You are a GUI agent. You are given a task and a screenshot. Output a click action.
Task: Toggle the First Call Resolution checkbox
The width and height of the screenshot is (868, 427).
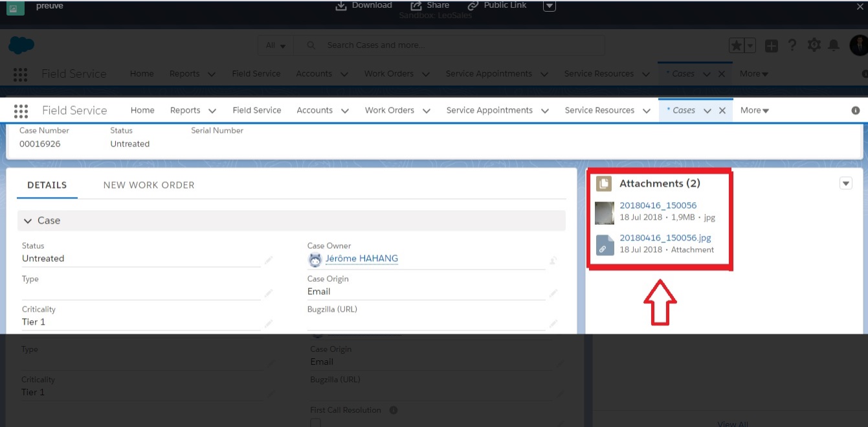tap(315, 423)
